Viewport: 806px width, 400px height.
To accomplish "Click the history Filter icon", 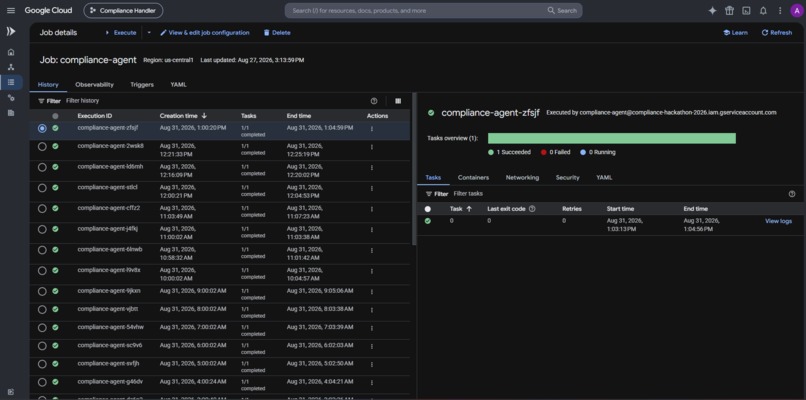I will click(x=41, y=101).
